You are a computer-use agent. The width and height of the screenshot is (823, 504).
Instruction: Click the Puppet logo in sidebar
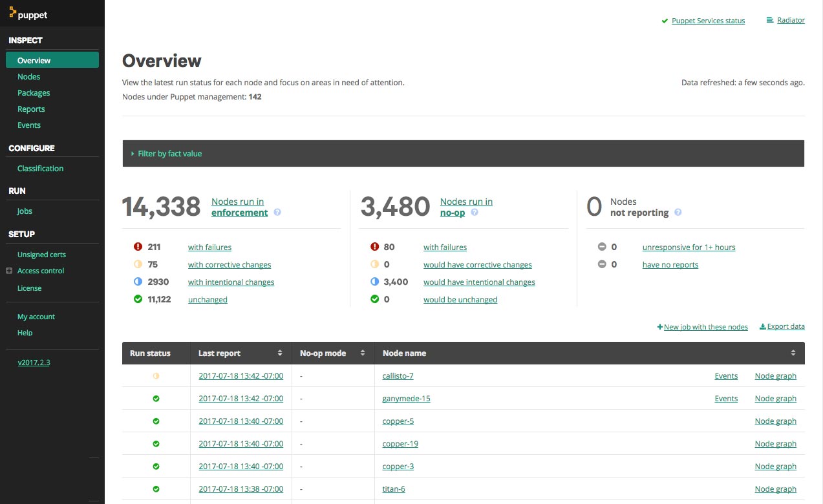(x=28, y=14)
